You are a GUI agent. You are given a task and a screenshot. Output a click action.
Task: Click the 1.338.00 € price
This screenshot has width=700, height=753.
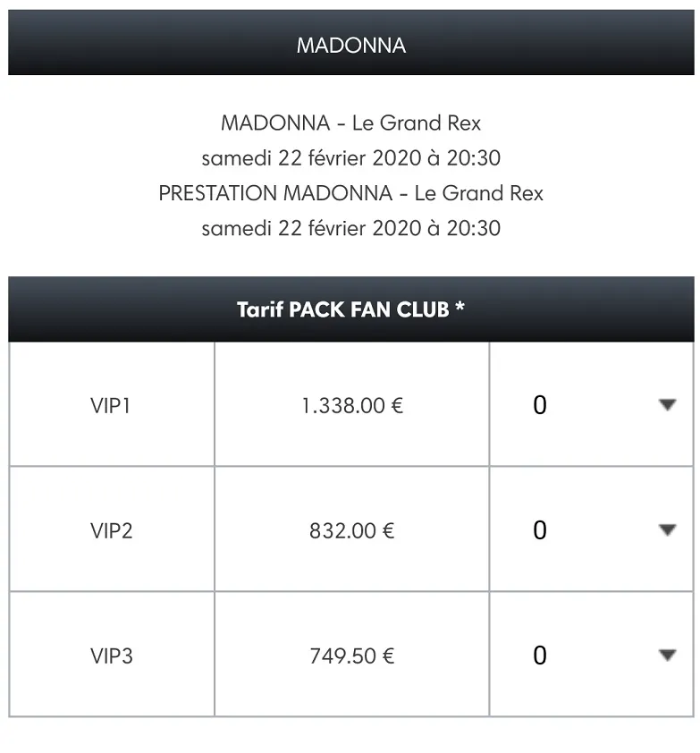point(352,405)
